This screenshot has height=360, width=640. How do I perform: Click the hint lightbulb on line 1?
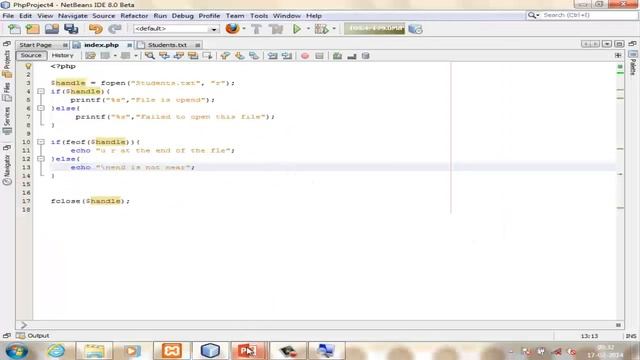click(28, 66)
